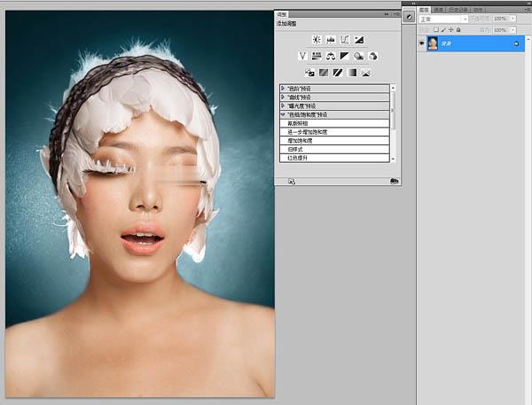Switch to the Channels (通道) tab
The height and width of the screenshot is (405, 532).
(x=438, y=9)
